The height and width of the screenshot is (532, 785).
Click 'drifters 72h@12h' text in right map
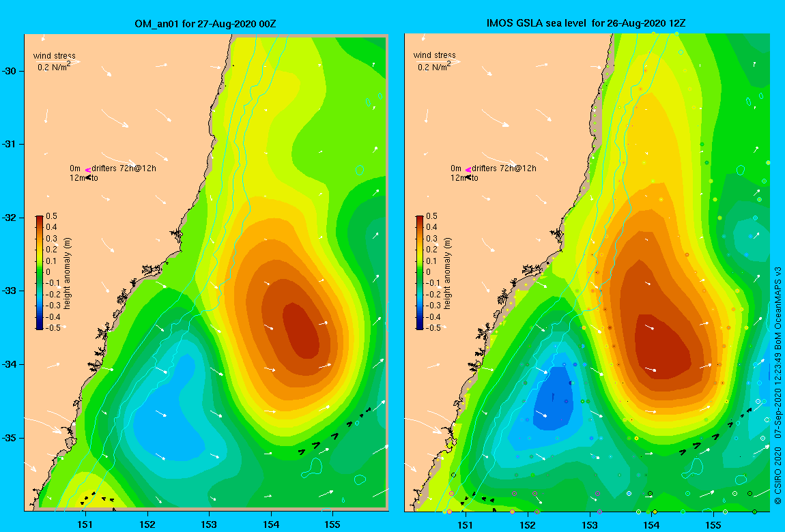(504, 168)
